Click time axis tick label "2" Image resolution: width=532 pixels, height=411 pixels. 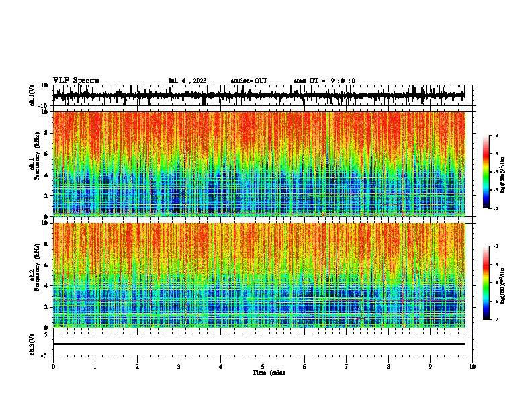click(137, 367)
